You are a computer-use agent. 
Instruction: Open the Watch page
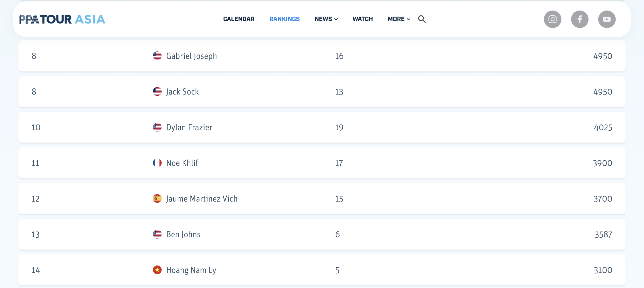click(363, 19)
